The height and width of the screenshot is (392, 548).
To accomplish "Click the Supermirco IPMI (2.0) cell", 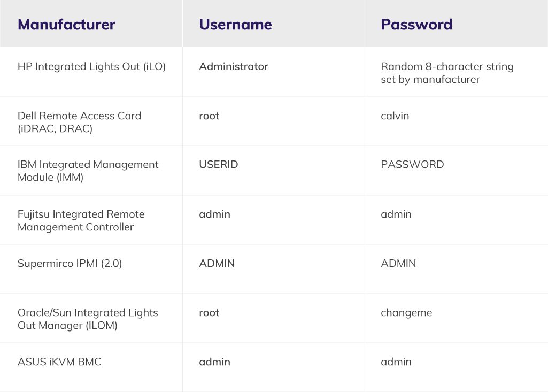I will click(x=70, y=264).
